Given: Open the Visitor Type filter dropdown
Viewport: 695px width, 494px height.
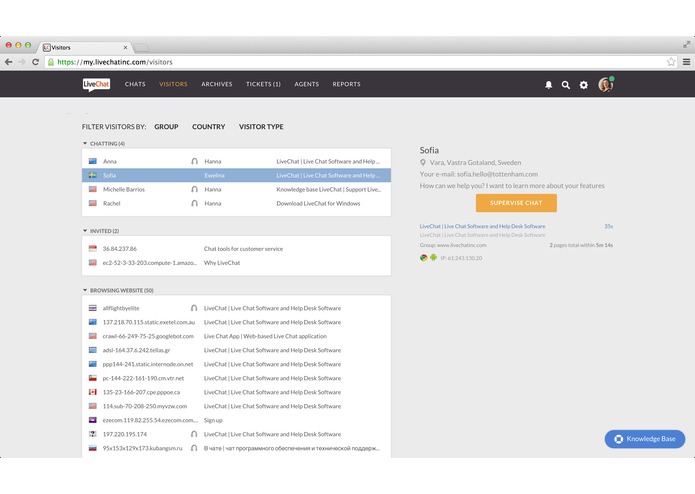Looking at the screenshot, I should coord(261,127).
